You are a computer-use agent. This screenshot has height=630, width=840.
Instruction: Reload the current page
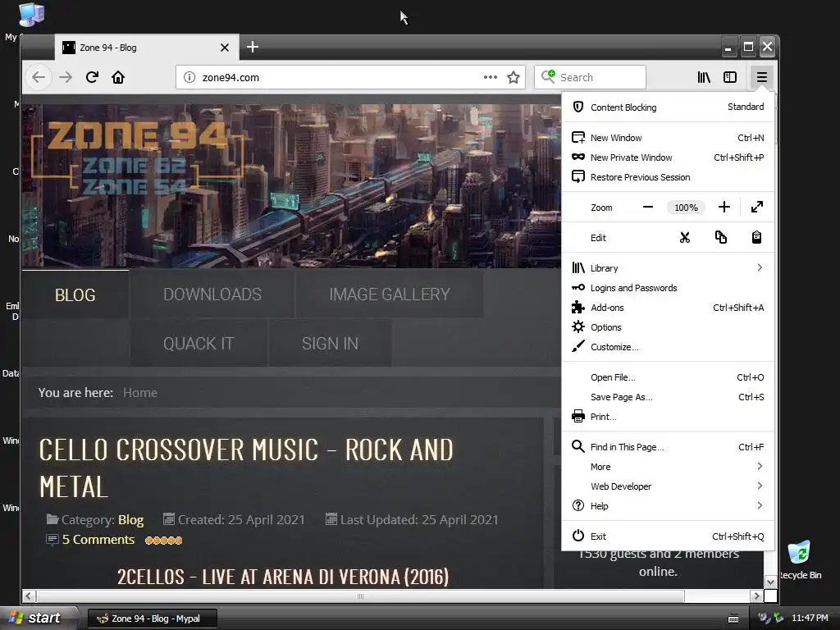[92, 77]
